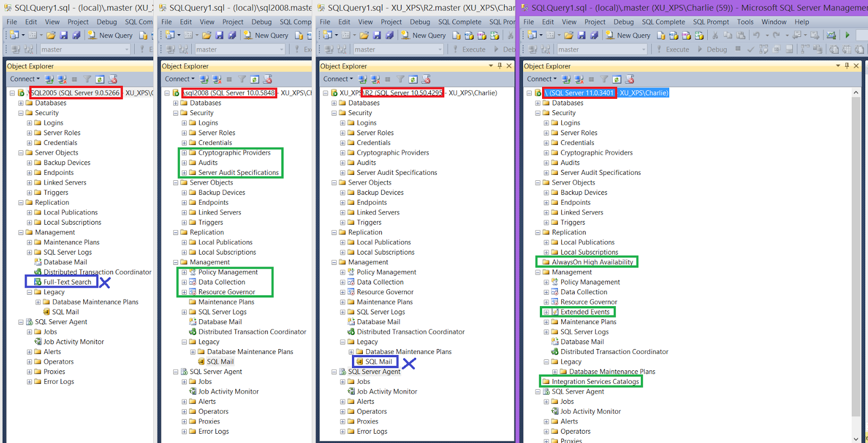Click Paste icon in SQL Server 11 toolbar

[x=740, y=35]
